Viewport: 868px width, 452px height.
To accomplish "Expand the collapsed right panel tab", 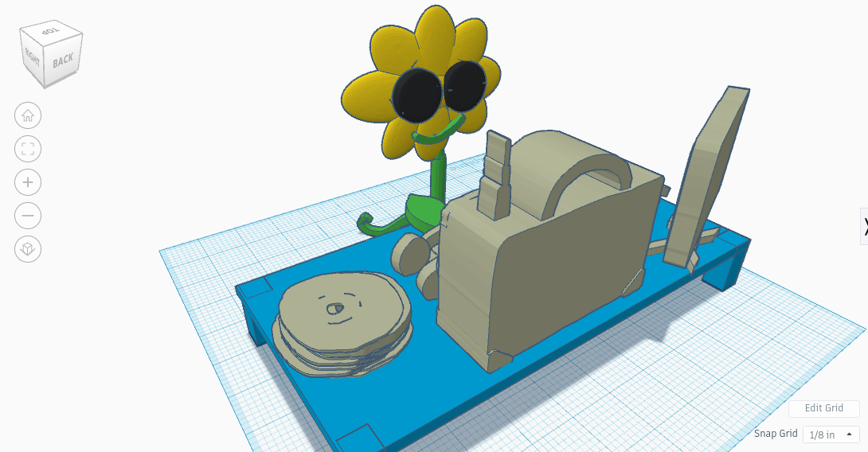I will click(864, 226).
